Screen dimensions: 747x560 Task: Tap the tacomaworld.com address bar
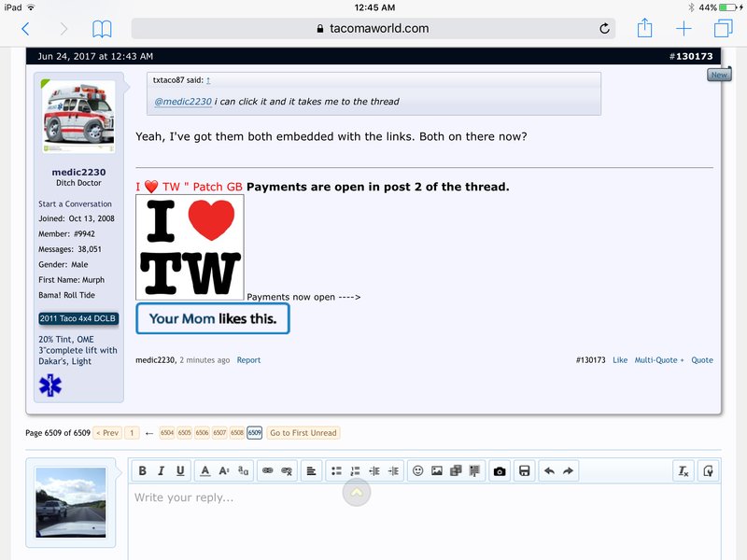pyautogui.click(x=373, y=29)
